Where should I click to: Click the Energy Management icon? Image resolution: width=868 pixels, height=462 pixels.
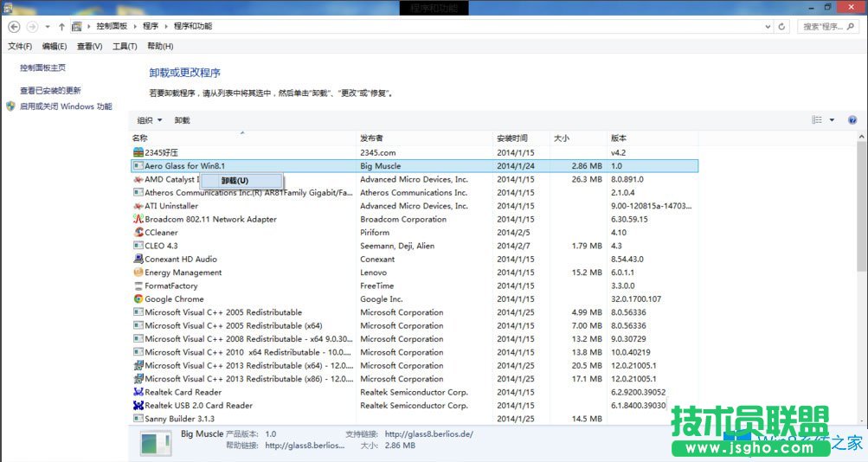pyautogui.click(x=138, y=273)
